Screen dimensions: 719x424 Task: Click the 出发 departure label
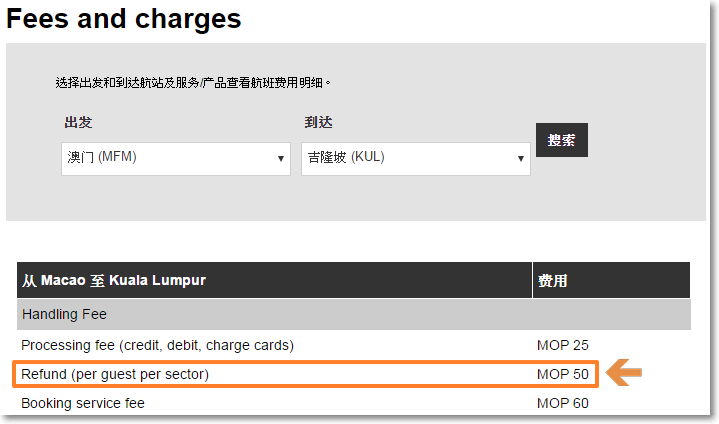coord(78,122)
